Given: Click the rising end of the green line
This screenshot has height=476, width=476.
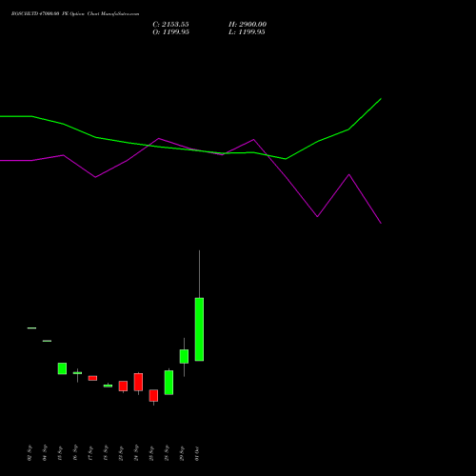Looking at the screenshot, I should click(381, 99).
